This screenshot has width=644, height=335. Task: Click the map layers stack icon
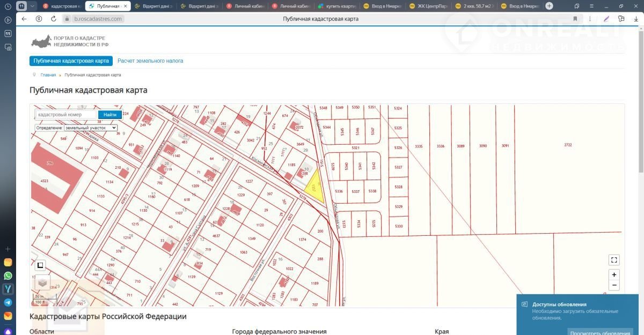(42, 282)
